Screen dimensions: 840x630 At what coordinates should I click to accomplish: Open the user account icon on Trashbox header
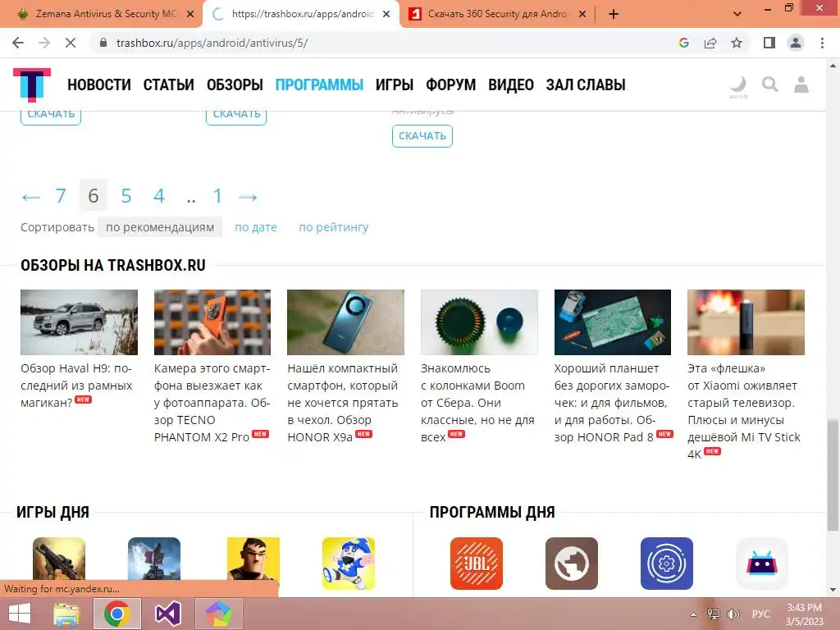801,84
